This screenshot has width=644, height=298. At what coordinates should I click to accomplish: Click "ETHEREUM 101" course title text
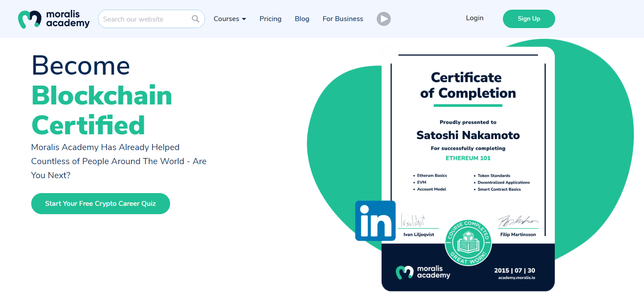(x=468, y=158)
